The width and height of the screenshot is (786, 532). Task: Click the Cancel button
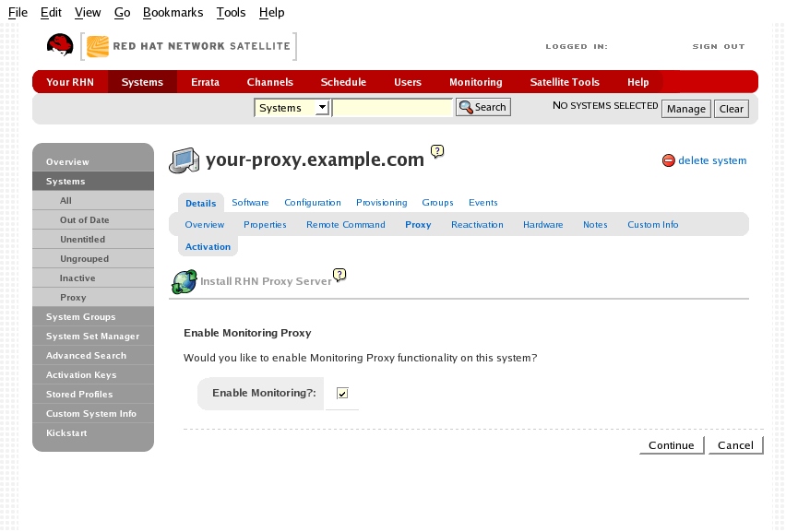tap(736, 445)
